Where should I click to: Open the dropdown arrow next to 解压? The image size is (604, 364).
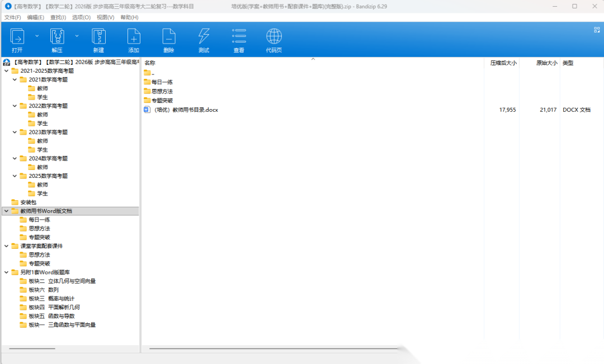click(77, 35)
